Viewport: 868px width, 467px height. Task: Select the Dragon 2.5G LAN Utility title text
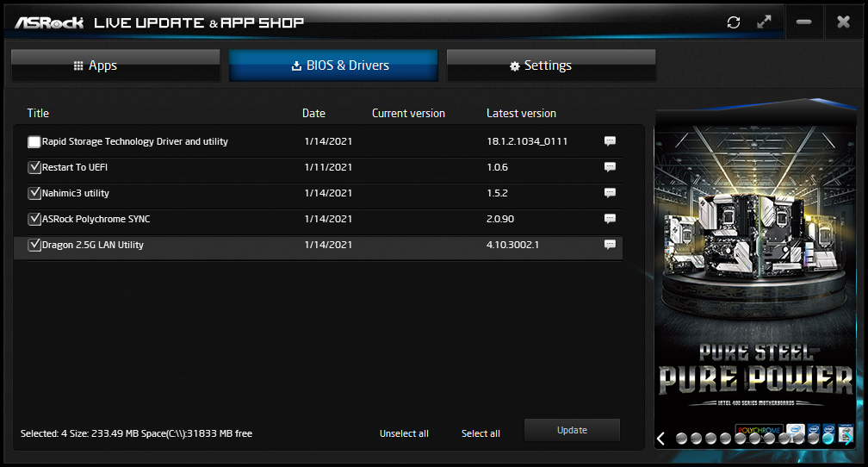[92, 245]
